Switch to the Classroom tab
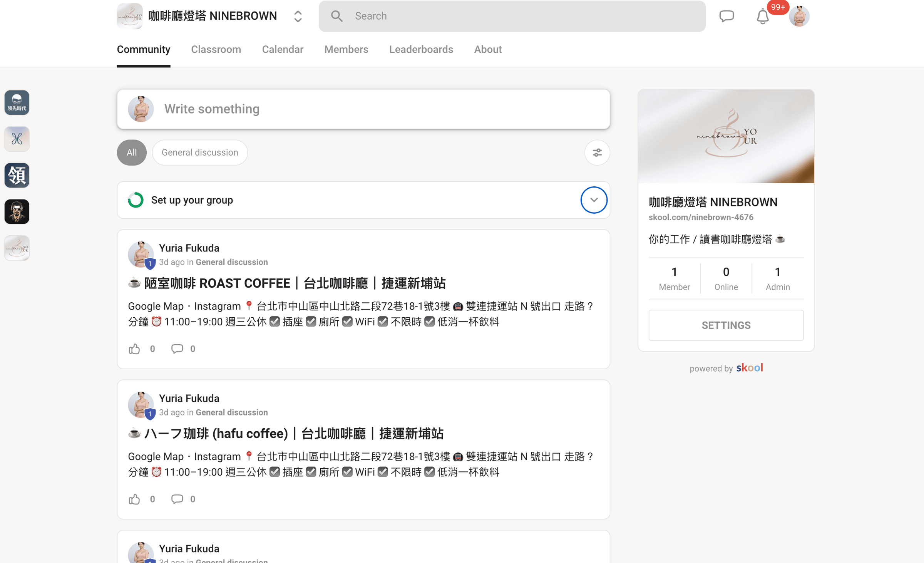Screen dimensions: 924x563 point(216,49)
